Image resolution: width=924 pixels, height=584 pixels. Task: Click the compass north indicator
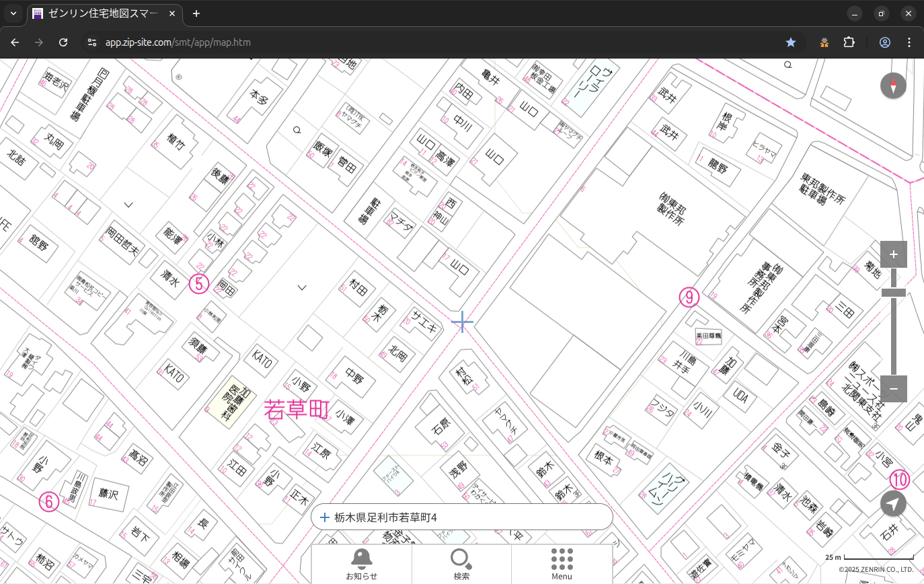coord(893,86)
